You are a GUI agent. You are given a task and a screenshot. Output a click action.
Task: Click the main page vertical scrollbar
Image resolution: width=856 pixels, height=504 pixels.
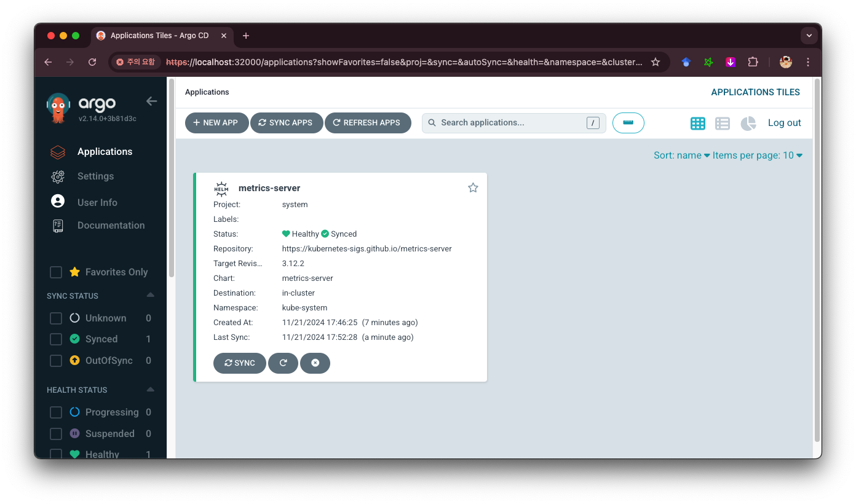click(x=817, y=261)
